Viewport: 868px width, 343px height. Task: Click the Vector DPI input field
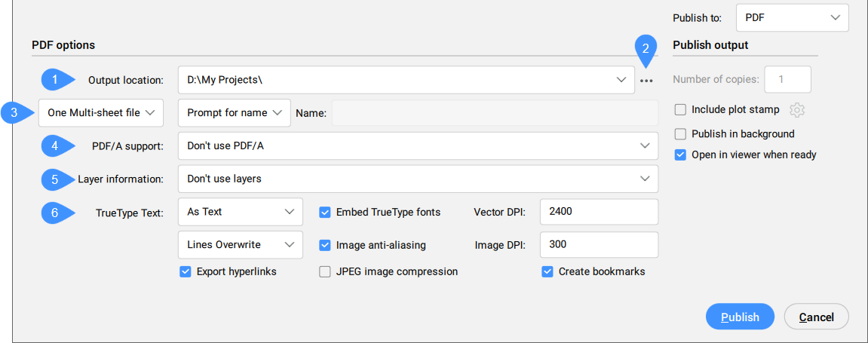coord(599,213)
